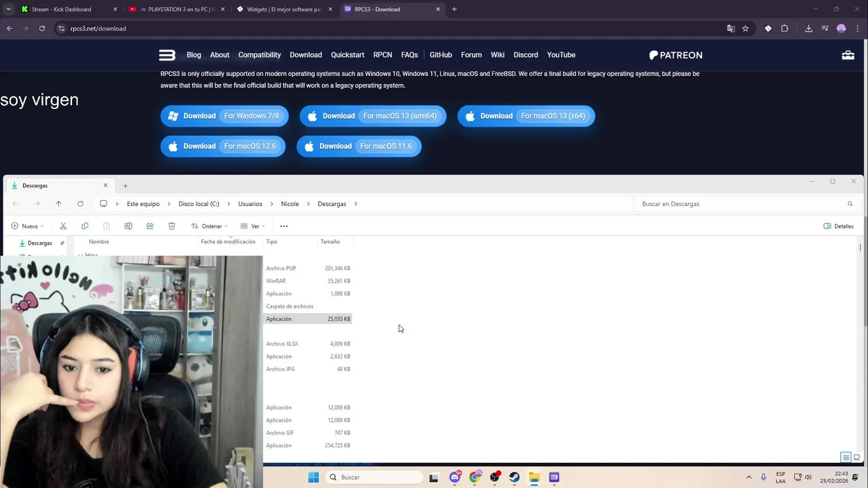Click the taskbar Buscar search box

[x=373, y=477]
